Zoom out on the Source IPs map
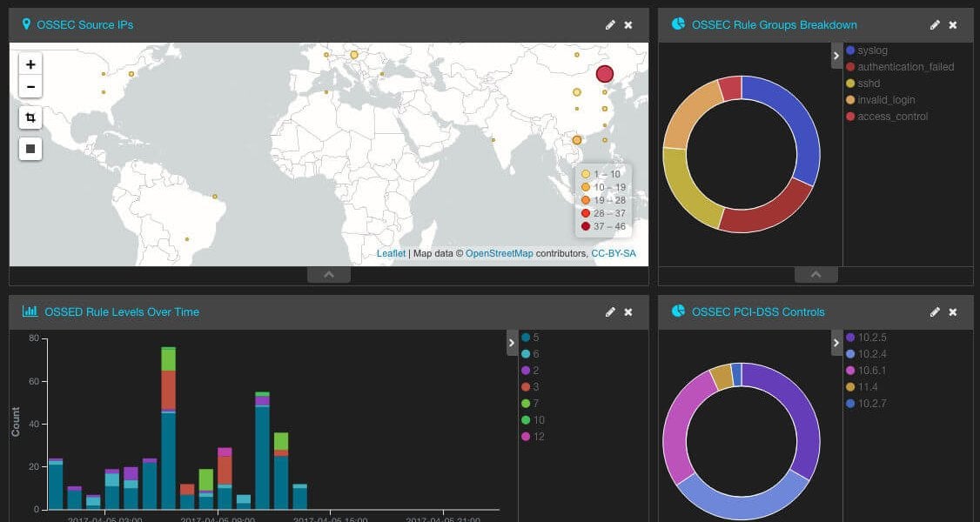Image resolution: width=980 pixels, height=522 pixels. coord(30,87)
